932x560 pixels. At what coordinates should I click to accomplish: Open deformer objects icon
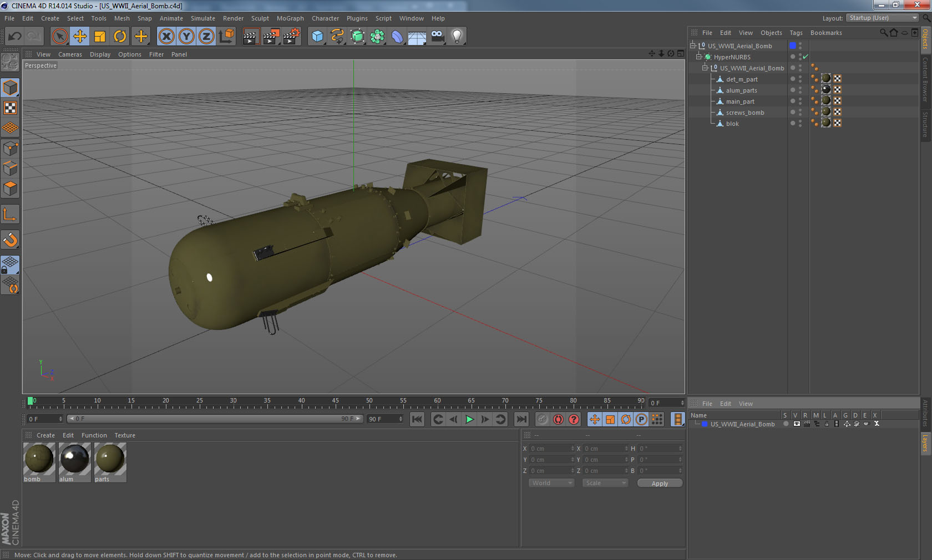coord(397,37)
